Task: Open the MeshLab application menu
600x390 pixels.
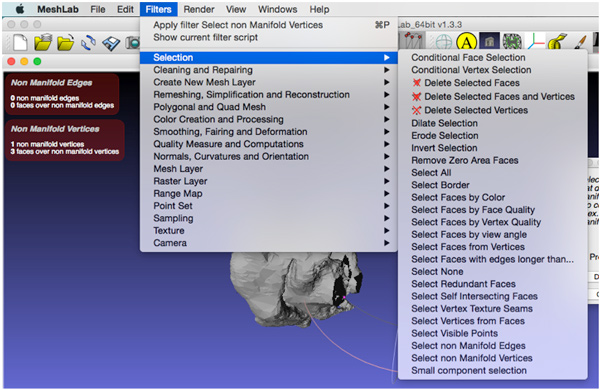Action: [58, 9]
